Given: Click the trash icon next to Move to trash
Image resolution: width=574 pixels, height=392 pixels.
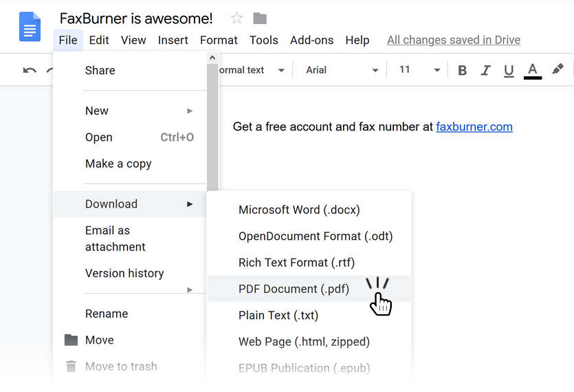Looking at the screenshot, I should (x=71, y=367).
